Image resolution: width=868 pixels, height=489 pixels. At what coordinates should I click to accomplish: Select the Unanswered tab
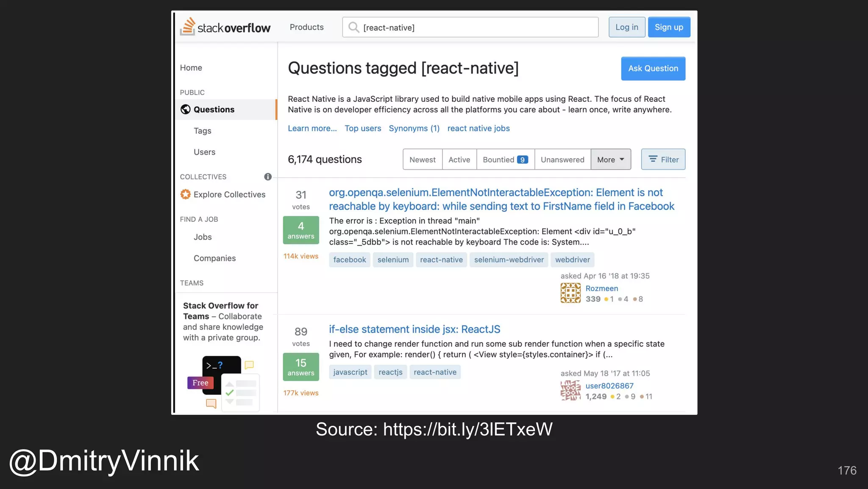562,159
